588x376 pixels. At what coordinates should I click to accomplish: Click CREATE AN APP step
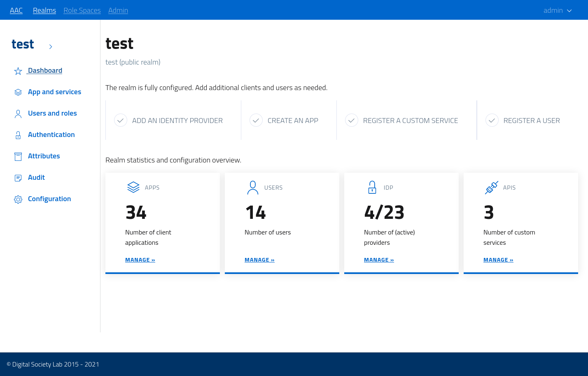coord(293,121)
